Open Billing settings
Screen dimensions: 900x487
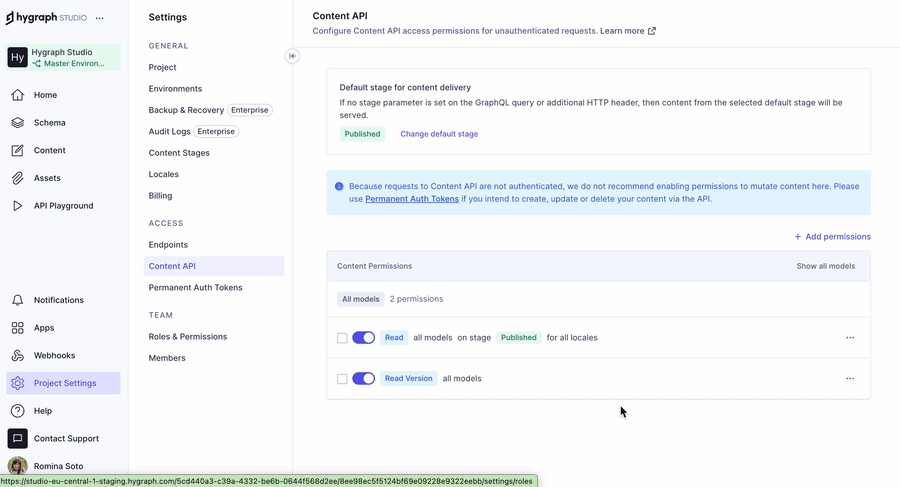coord(160,195)
